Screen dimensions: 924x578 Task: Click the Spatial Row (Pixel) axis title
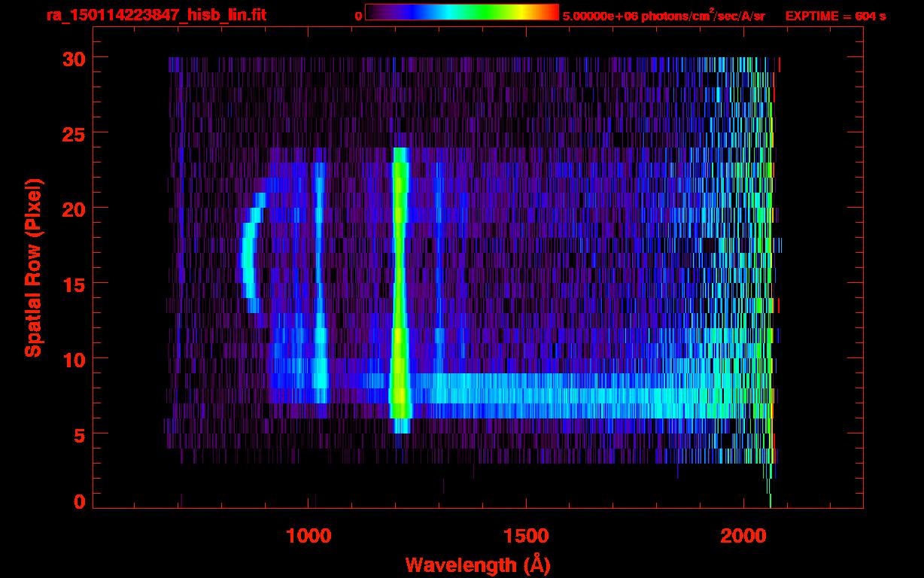[33, 268]
